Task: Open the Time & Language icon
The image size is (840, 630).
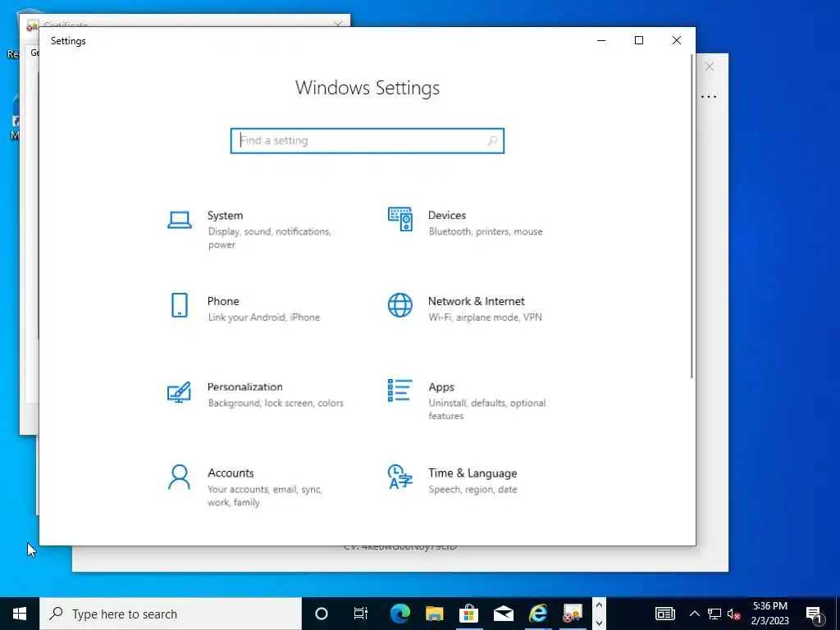Action: [x=400, y=477]
